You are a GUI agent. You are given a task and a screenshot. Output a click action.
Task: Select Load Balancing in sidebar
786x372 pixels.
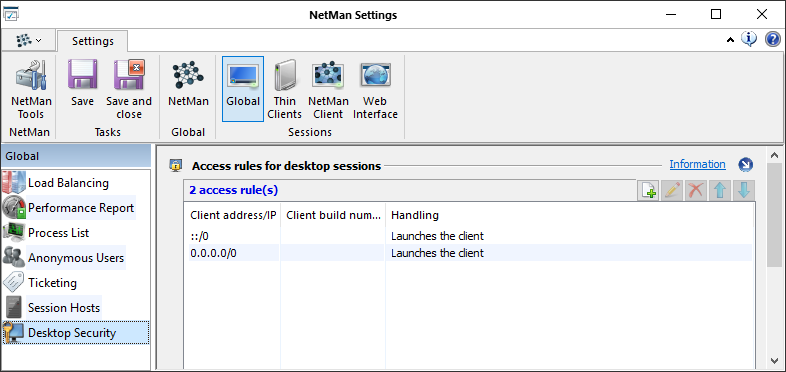68,182
